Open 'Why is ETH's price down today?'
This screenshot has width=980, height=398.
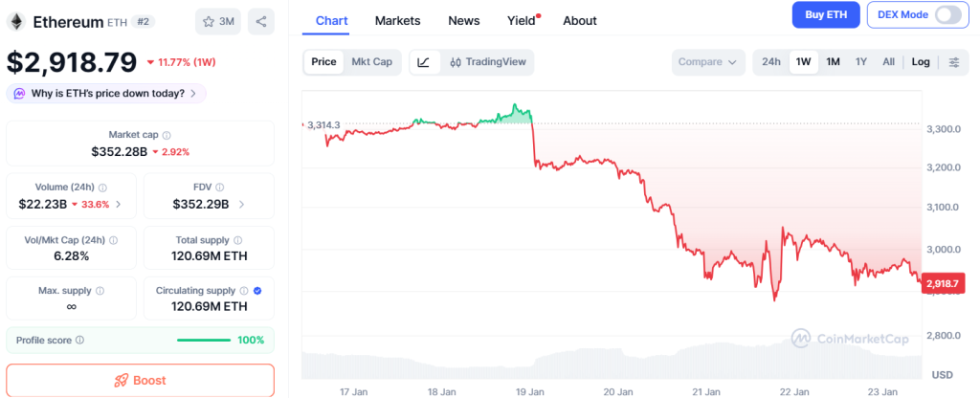coord(106,94)
